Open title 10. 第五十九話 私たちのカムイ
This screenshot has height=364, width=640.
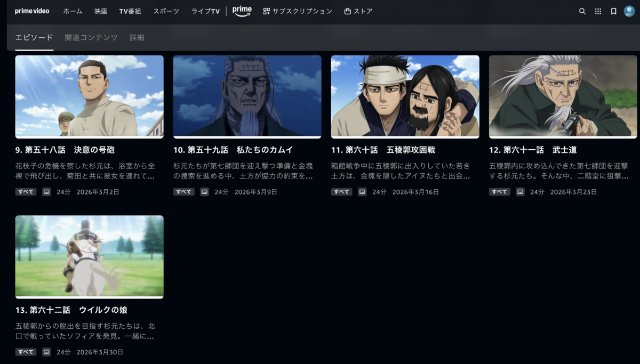click(x=233, y=150)
